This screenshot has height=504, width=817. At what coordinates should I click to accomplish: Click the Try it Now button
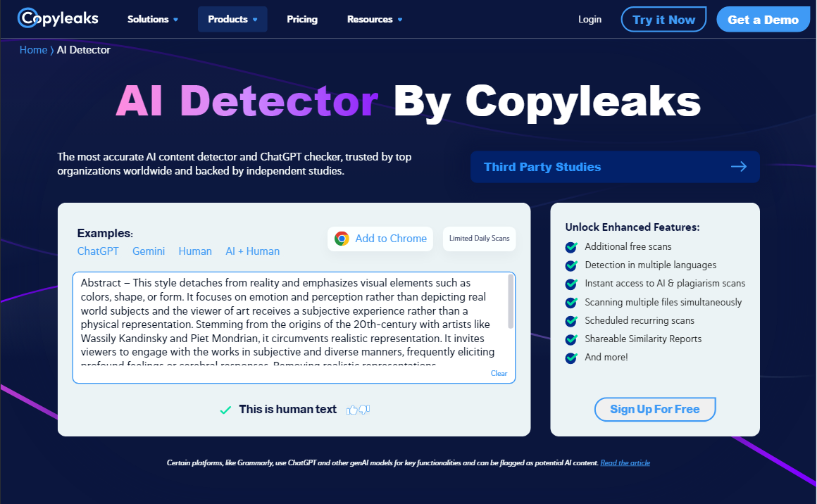pos(663,19)
